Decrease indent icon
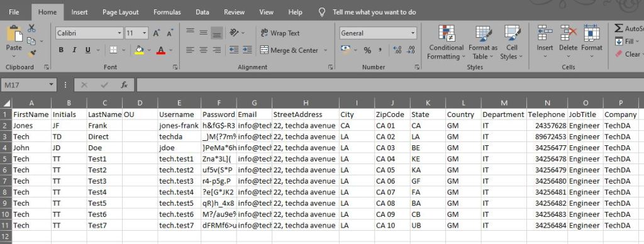The width and height of the screenshot is (644, 244). [234, 50]
